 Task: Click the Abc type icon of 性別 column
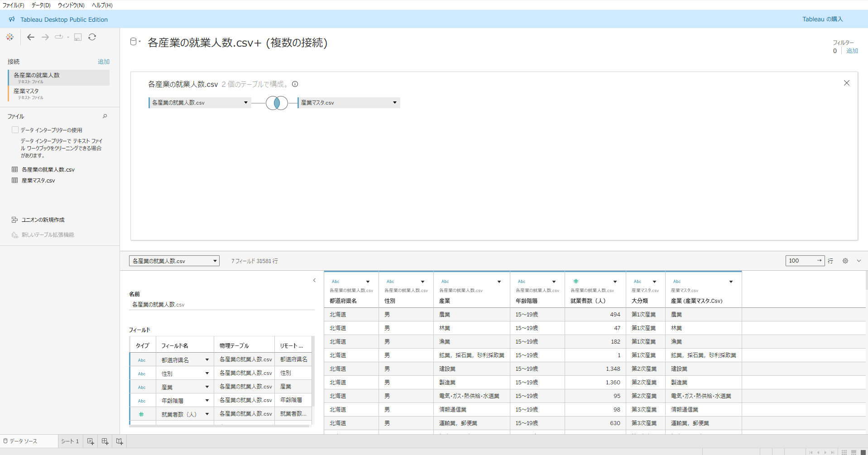(390, 282)
